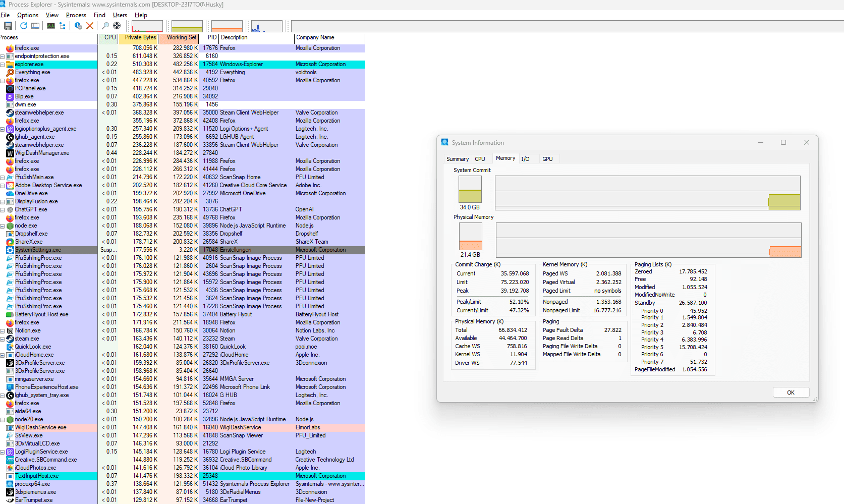
Task: Collapse the DisplayFusion.exe tree node
Action: coord(2,202)
